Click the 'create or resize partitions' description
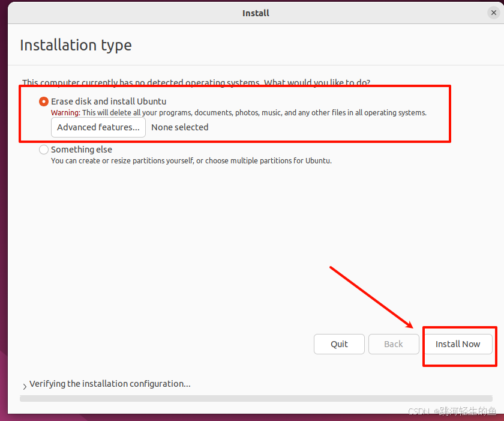Viewport: 504px width, 421px height. click(x=191, y=160)
